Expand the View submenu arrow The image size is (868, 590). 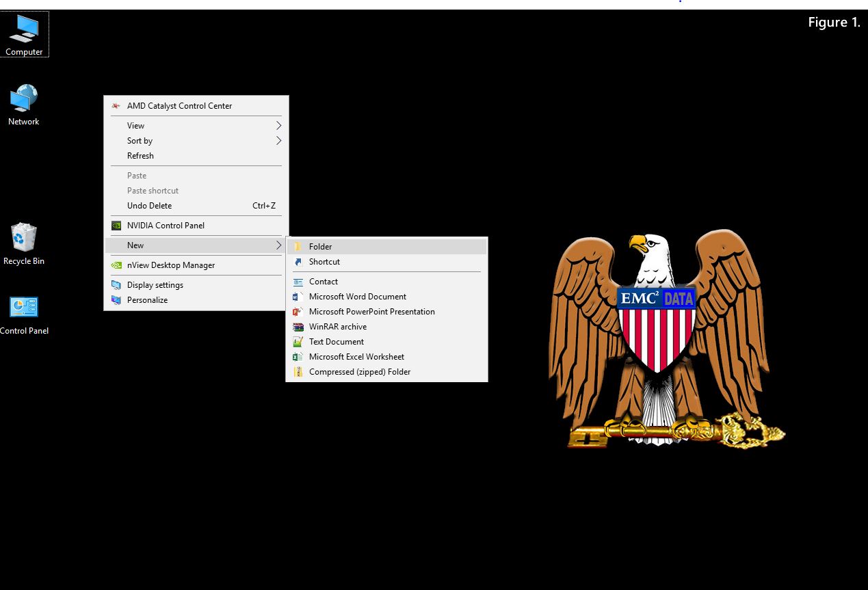[278, 126]
